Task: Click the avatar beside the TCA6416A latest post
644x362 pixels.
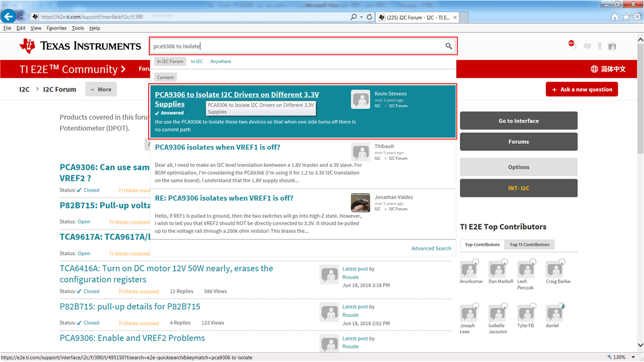Action: 329,274
